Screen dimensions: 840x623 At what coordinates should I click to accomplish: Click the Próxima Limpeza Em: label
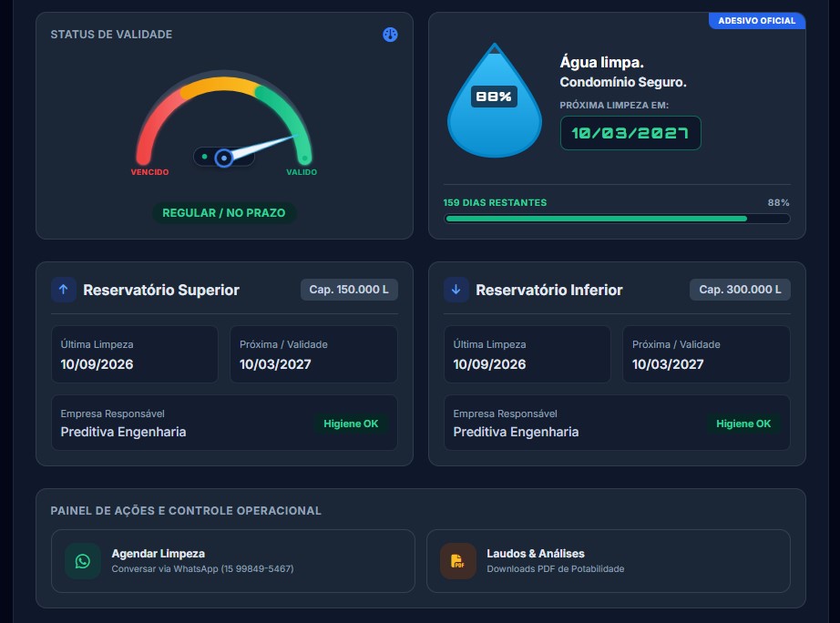(x=614, y=105)
